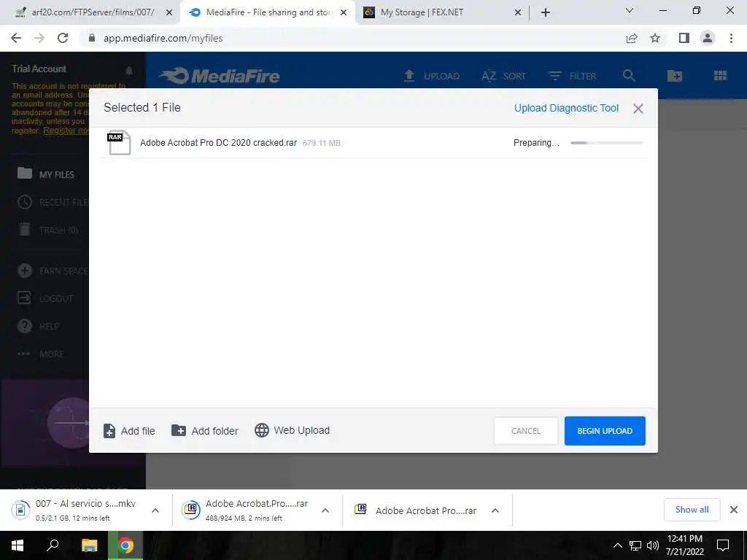
Task: Click the Chrome taskbar icon
Action: pyautogui.click(x=125, y=545)
